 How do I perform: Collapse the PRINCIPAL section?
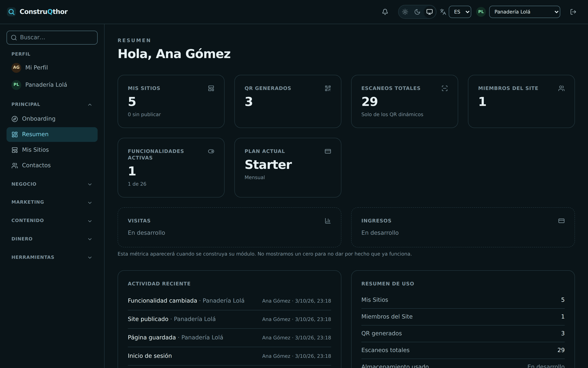52,104
